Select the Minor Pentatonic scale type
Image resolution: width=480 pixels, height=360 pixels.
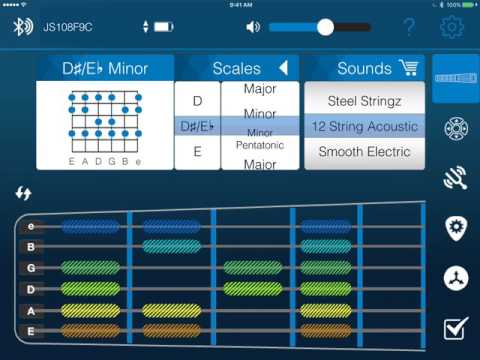[260, 139]
